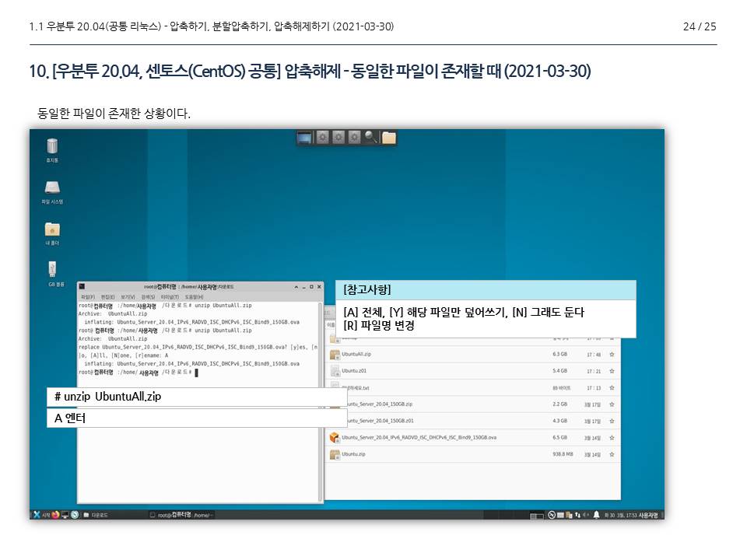Screen dimensions: 747x560
Task: Star the Ubuntu.zip file row
Action: 612,454
